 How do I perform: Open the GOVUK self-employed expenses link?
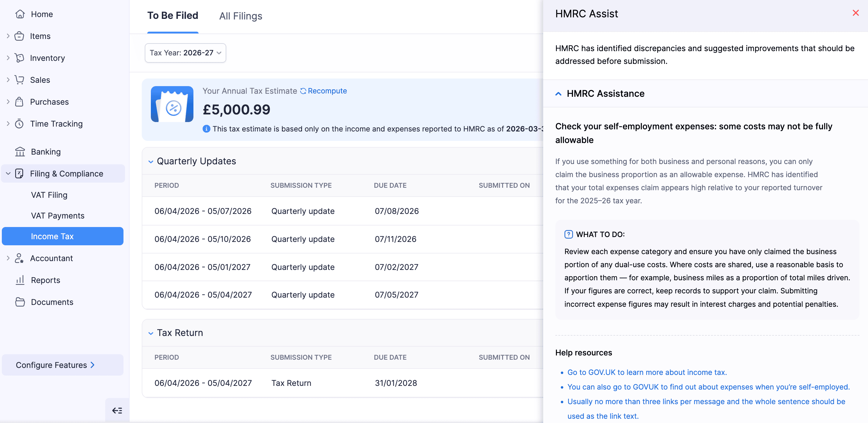708,386
